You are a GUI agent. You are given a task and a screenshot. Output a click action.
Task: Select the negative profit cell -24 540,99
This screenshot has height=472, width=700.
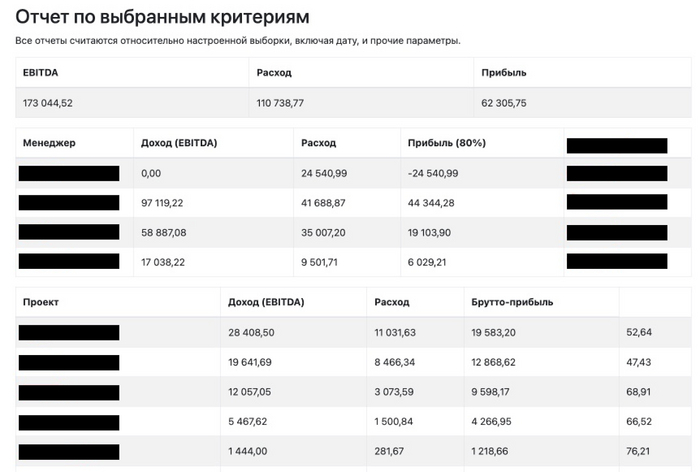pos(433,173)
